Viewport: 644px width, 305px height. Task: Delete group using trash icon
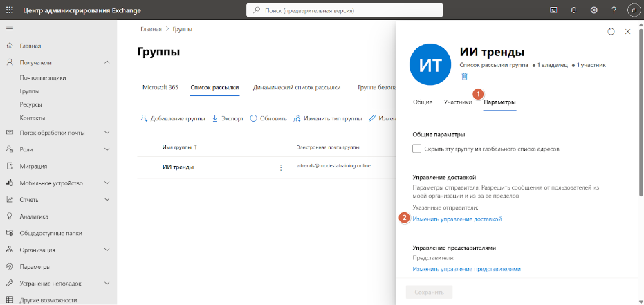coord(464,76)
